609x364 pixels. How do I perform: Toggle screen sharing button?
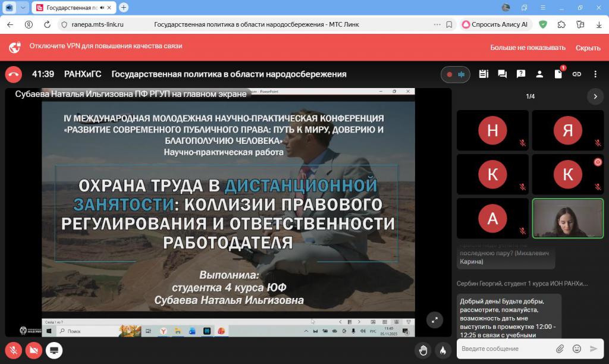[x=54, y=350]
